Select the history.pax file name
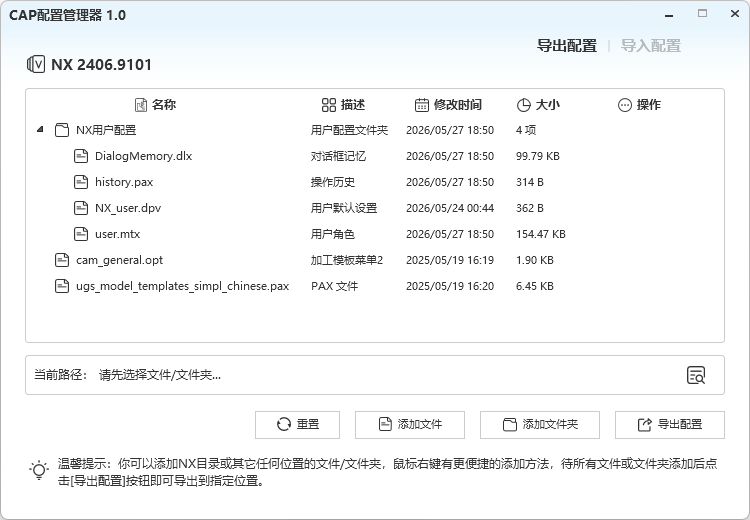The width and height of the screenshot is (750, 520). (124, 182)
